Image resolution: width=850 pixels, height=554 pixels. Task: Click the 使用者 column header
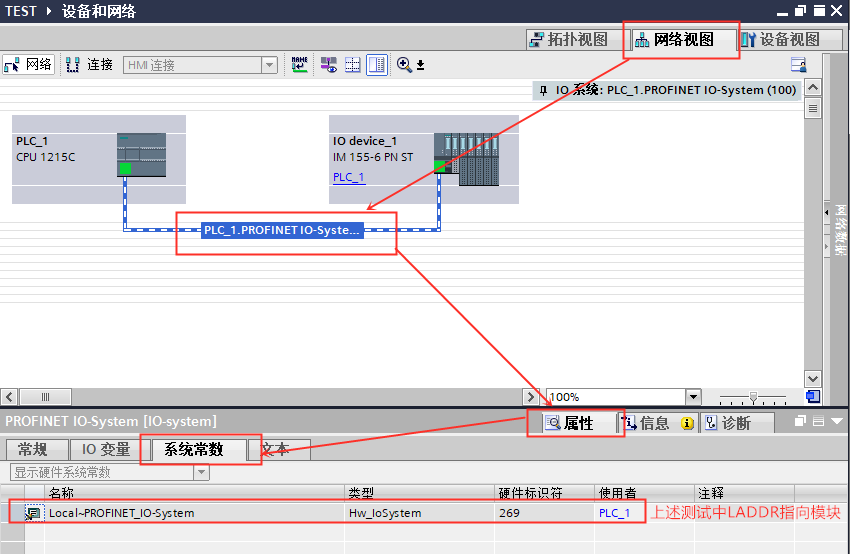tap(645, 493)
